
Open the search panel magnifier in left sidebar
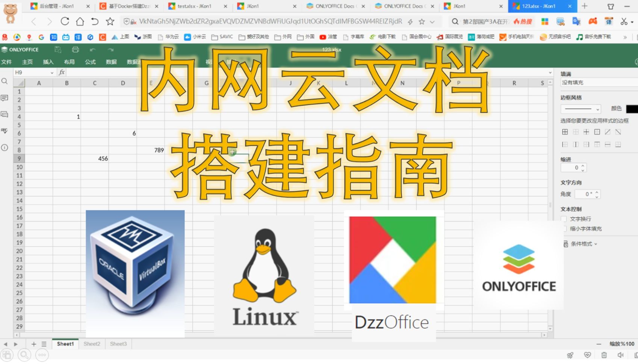click(x=5, y=81)
